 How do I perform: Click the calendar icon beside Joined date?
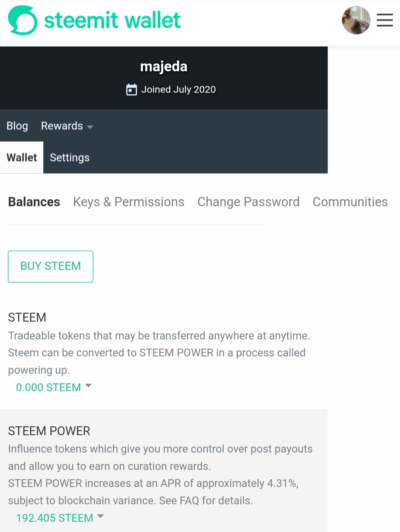[x=131, y=90]
